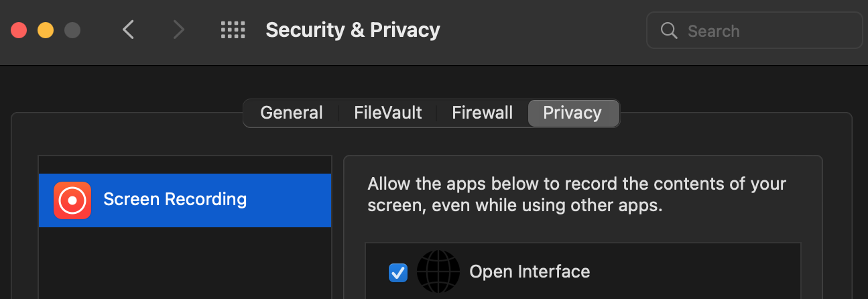
Task: Close the Security & Privacy window
Action: 19,30
